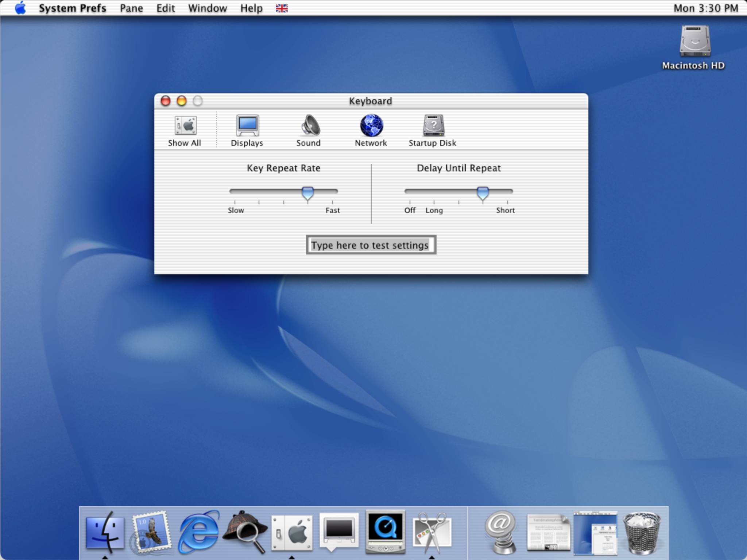Open the Pane menu
Screen dimensions: 747x560
click(131, 8)
